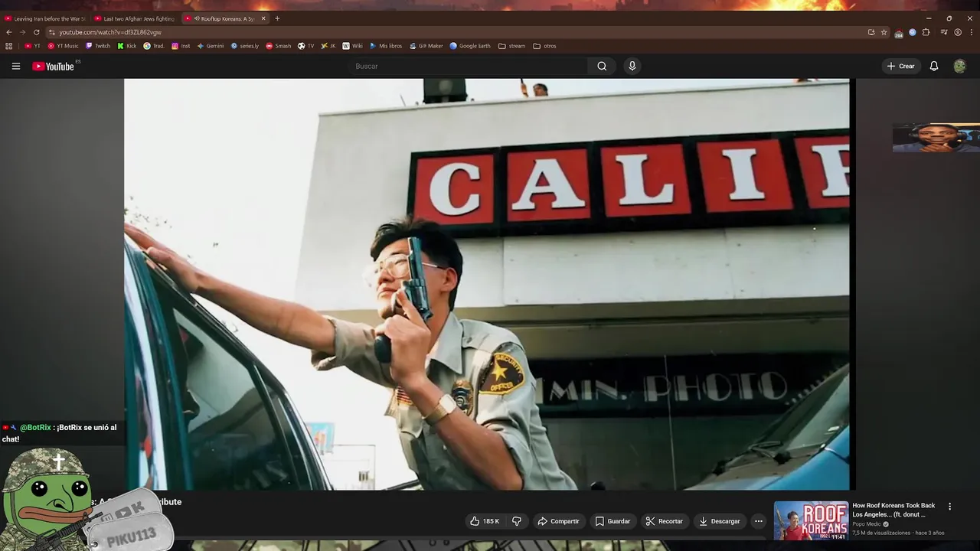Viewport: 980px width, 551px height.
Task: Open the TV bookmark
Action: (x=306, y=46)
